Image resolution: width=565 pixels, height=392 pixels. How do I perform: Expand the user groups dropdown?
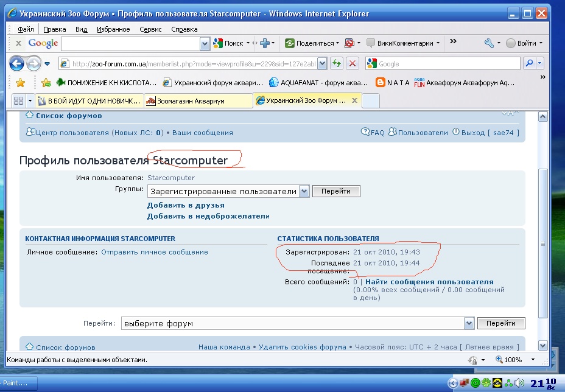pyautogui.click(x=304, y=191)
